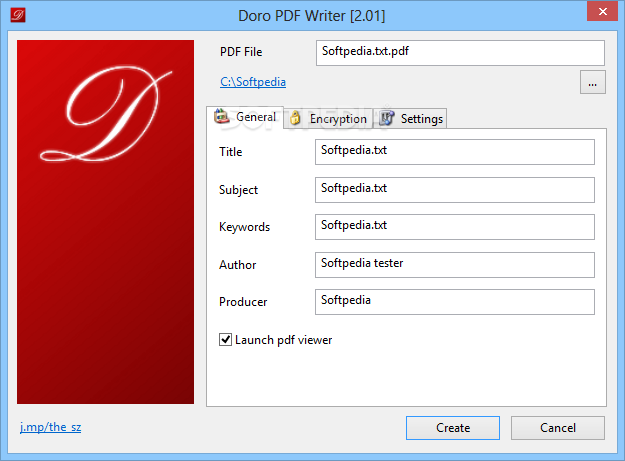
Task: Open the Settings tab
Action: [410, 119]
